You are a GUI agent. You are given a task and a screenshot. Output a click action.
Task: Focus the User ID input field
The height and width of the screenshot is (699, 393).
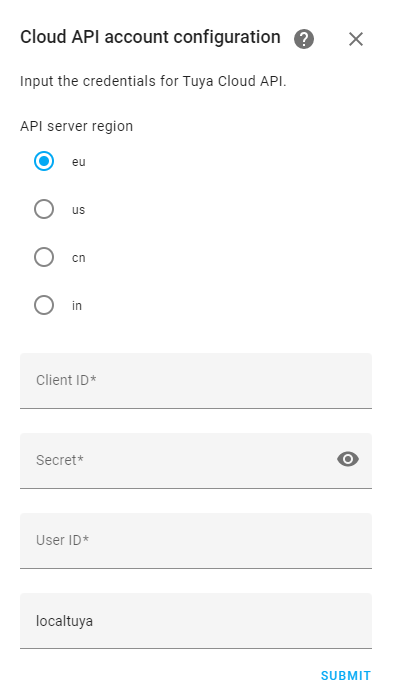point(196,541)
